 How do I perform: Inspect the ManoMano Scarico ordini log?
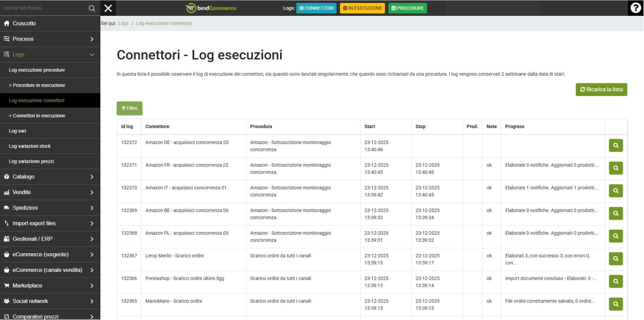click(x=615, y=304)
